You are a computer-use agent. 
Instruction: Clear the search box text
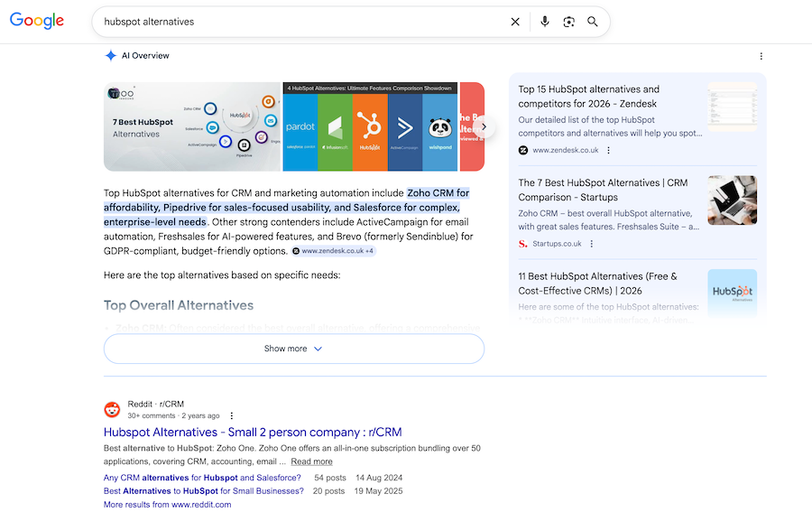click(x=515, y=22)
